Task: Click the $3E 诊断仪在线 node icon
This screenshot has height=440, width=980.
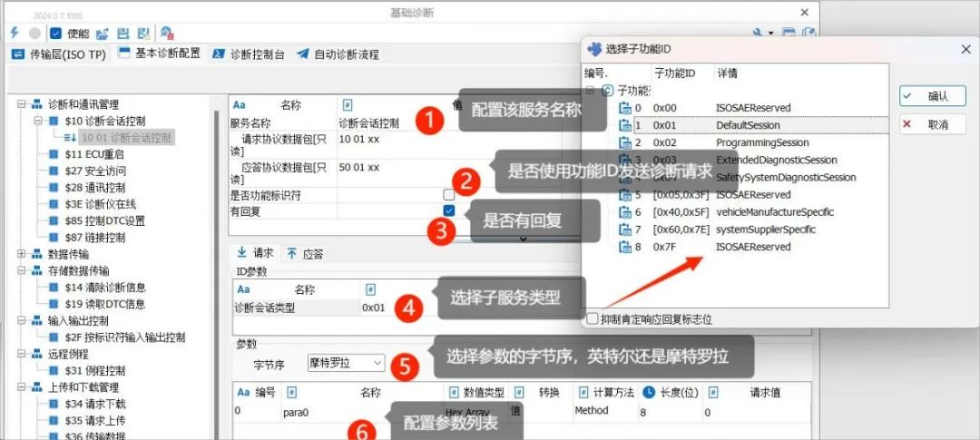Action: click(x=54, y=204)
